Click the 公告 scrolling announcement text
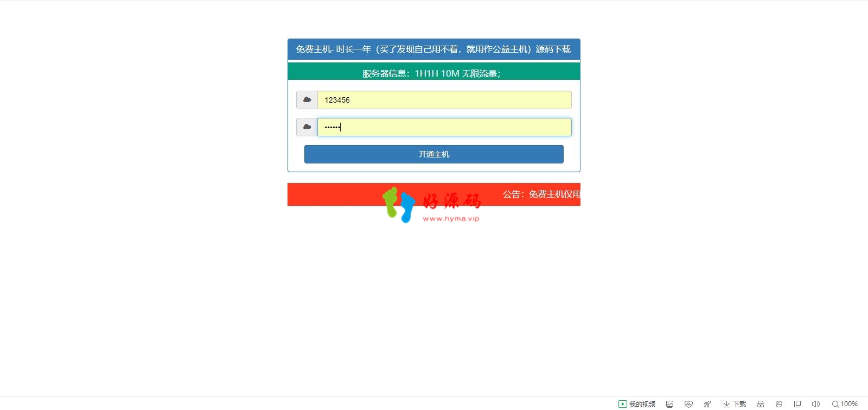This screenshot has height=410, width=868. click(x=541, y=194)
